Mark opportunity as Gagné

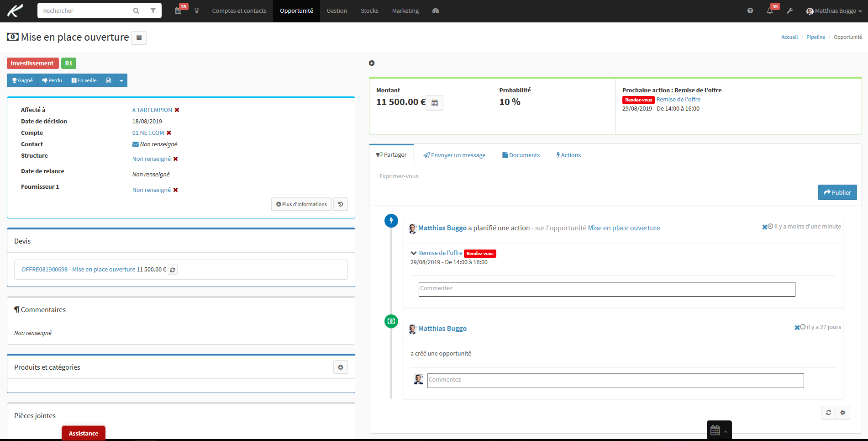[22, 80]
